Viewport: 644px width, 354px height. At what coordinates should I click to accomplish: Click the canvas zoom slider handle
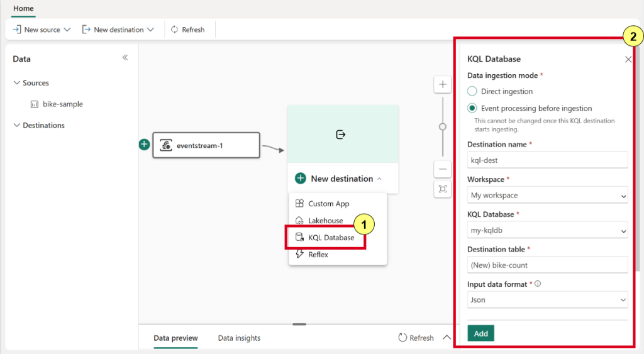click(x=442, y=126)
